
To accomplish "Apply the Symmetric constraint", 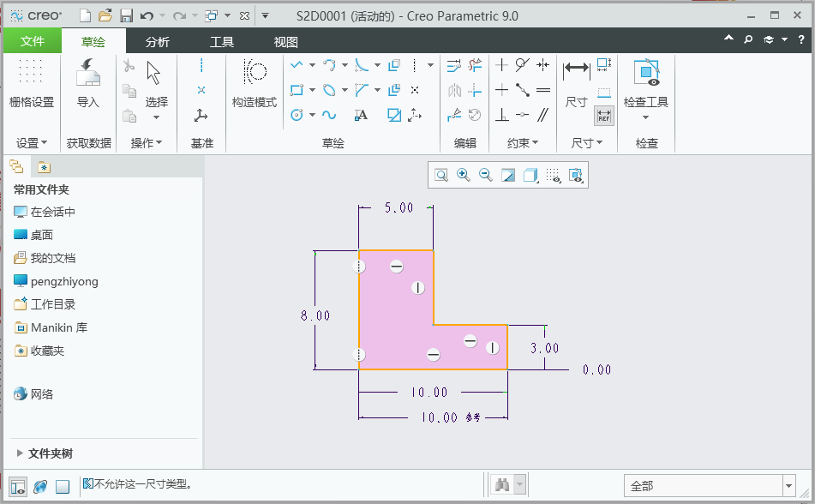I will 543,65.
